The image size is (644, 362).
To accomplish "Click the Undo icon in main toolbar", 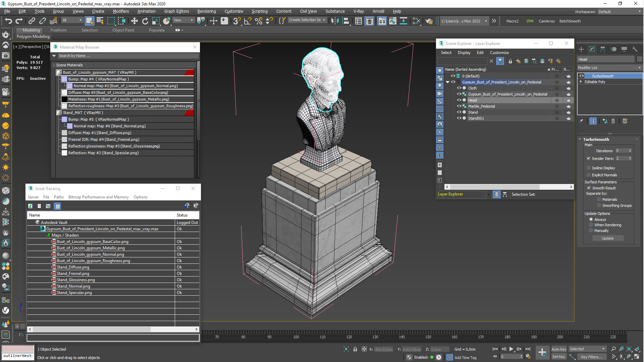I will click(x=8, y=21).
